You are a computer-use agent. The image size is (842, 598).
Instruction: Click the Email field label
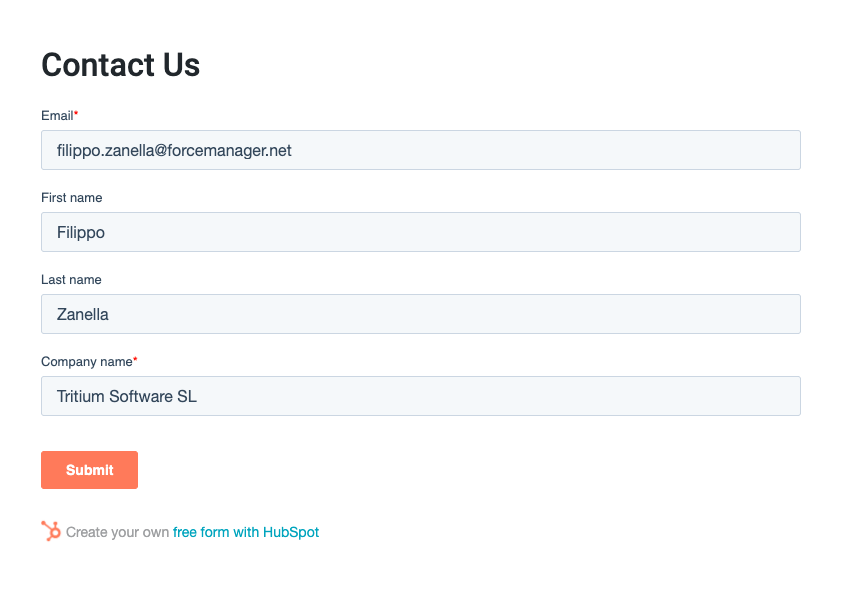point(57,115)
